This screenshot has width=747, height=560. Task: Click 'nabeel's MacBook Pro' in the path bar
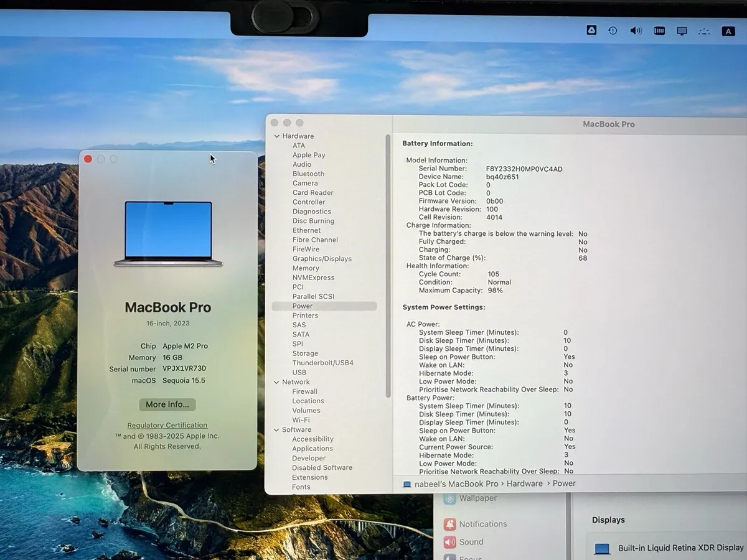456,484
